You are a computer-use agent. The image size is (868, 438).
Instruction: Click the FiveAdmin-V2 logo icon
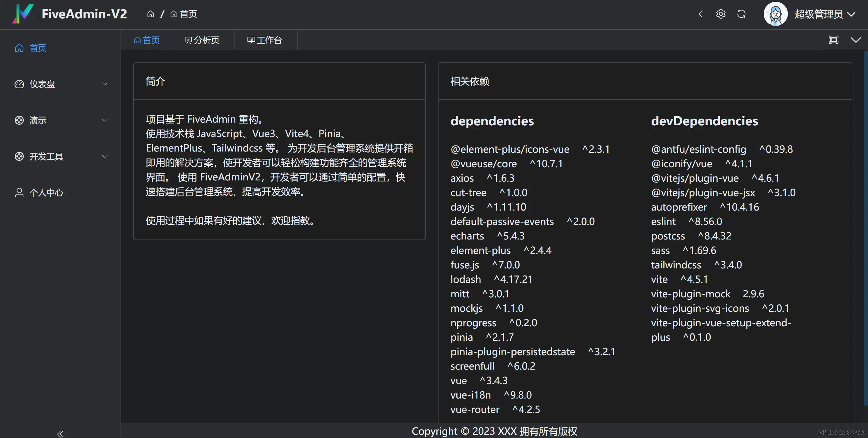tap(23, 14)
